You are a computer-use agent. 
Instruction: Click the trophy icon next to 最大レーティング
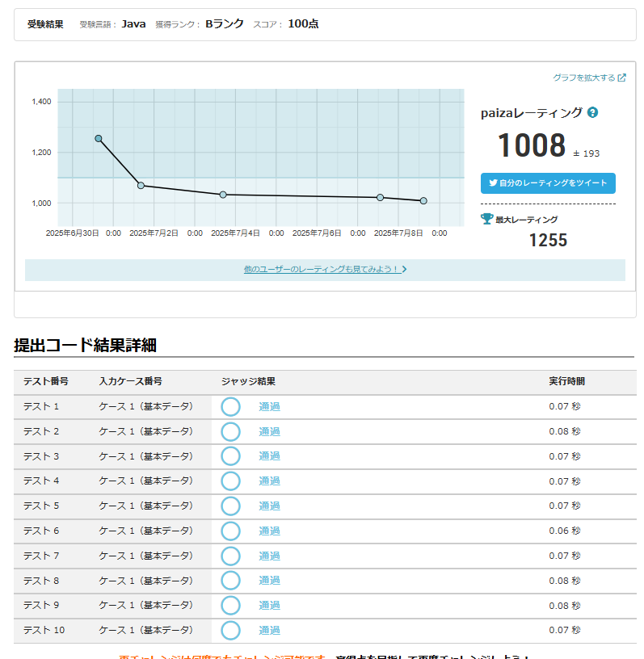pyautogui.click(x=486, y=219)
